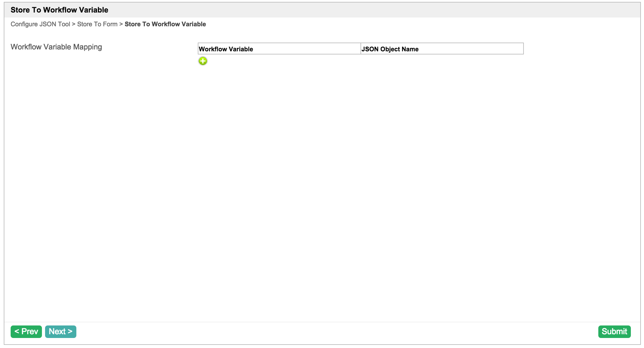Click first breadcrumb separator after Configure JSON Tool
This screenshot has width=644, height=348.
pos(74,24)
